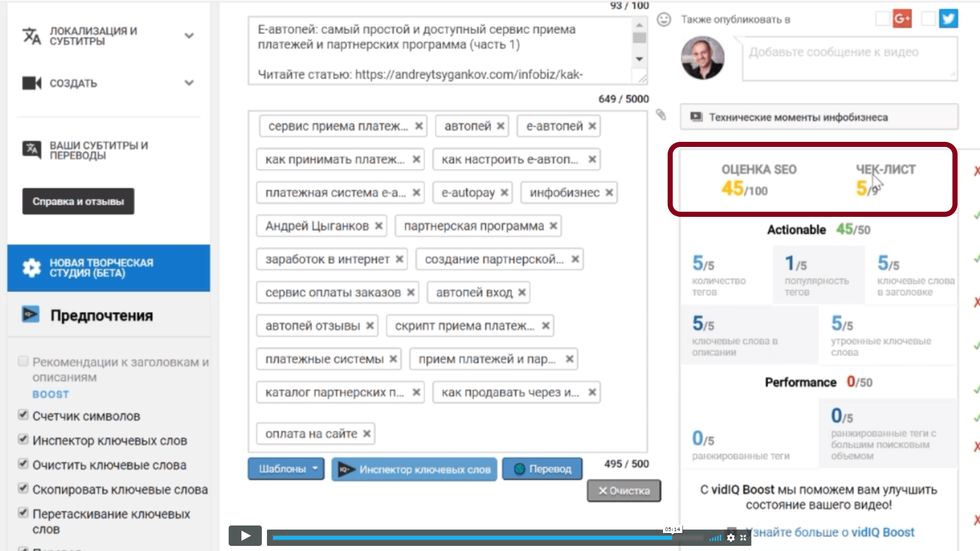980x551 pixels.
Task: Click the Google+ share icon
Action: (902, 19)
